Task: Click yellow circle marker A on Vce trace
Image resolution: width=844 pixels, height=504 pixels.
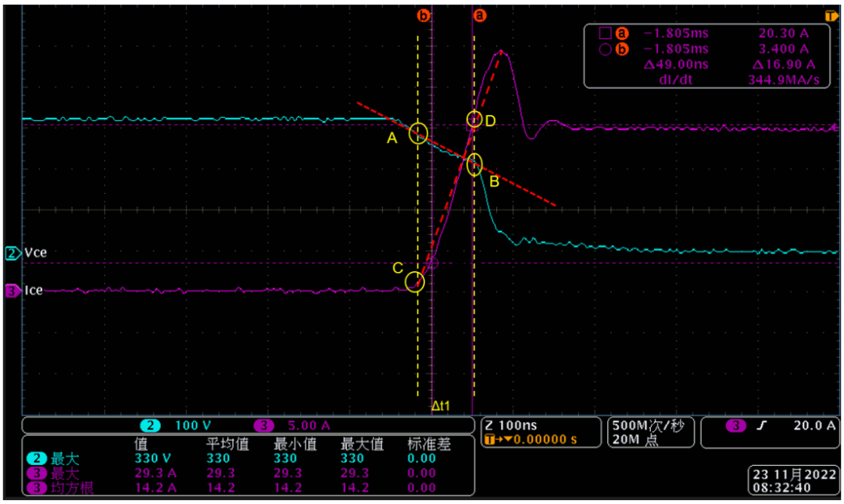Action: coord(418,133)
